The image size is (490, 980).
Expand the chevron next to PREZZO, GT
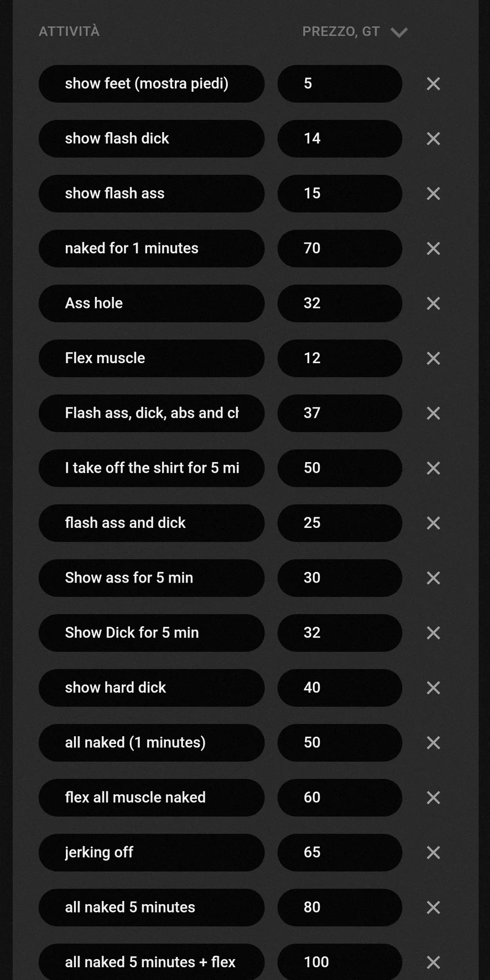click(x=399, y=33)
